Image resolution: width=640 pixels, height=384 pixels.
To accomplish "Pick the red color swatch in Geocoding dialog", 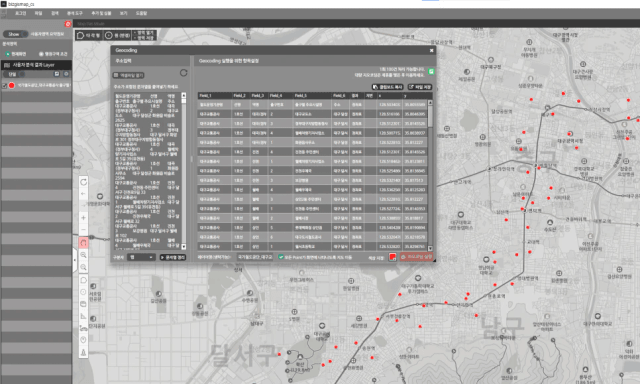I will coord(392,257).
